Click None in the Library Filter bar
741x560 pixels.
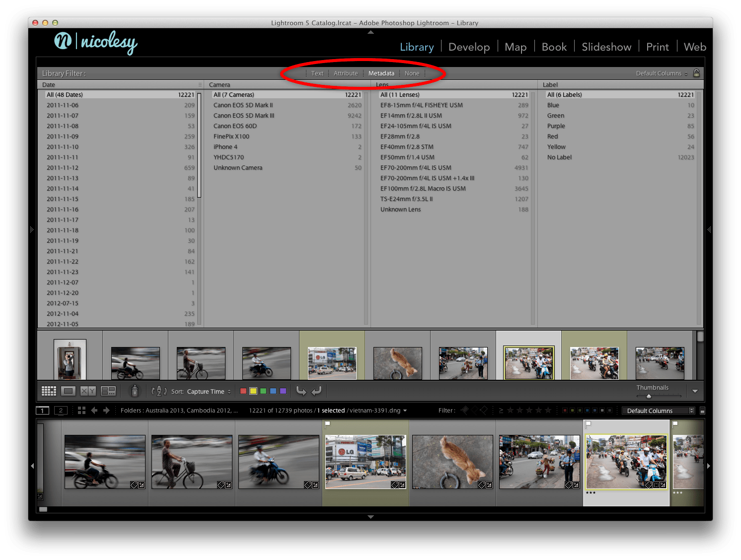412,73
